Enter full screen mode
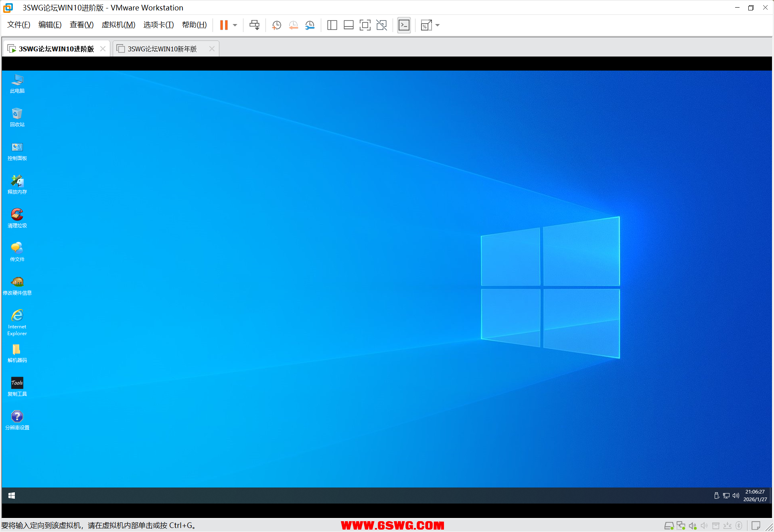 tap(365, 25)
